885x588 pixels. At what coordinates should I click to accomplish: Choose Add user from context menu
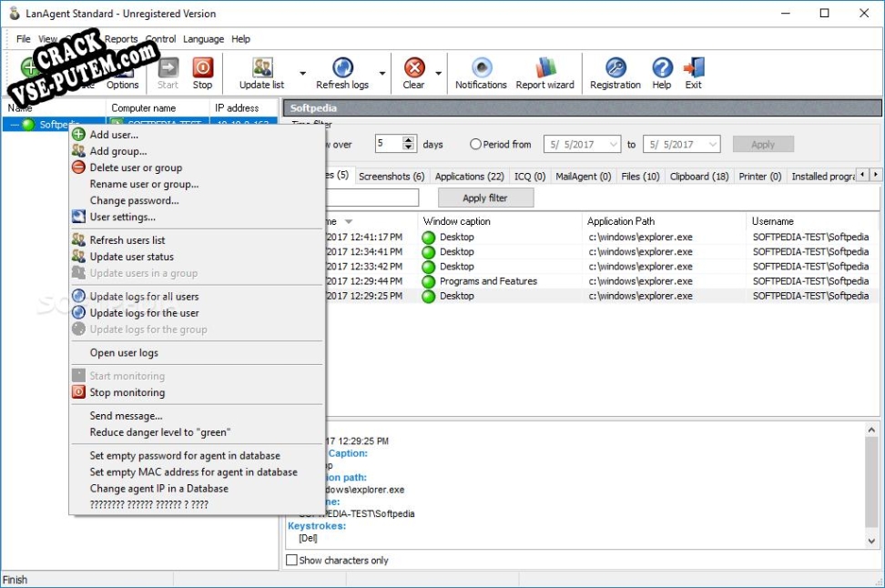[x=114, y=135]
